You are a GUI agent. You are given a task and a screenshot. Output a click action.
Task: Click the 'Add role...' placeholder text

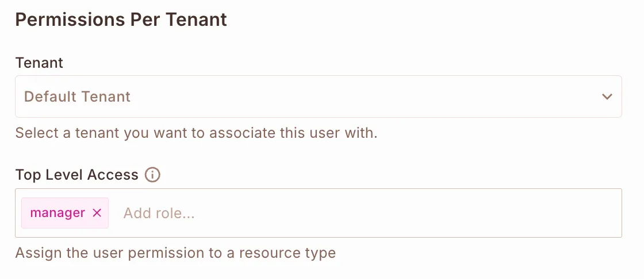(x=159, y=214)
